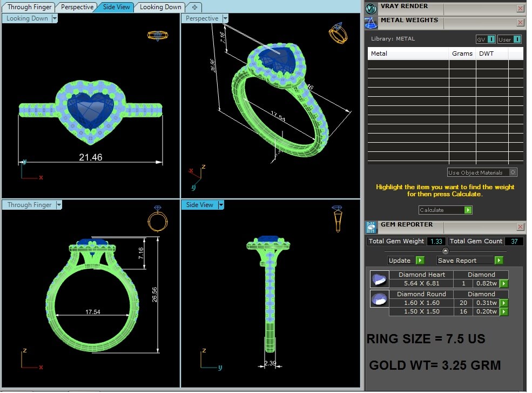Click the Metal Weights flask icon

[x=371, y=23]
